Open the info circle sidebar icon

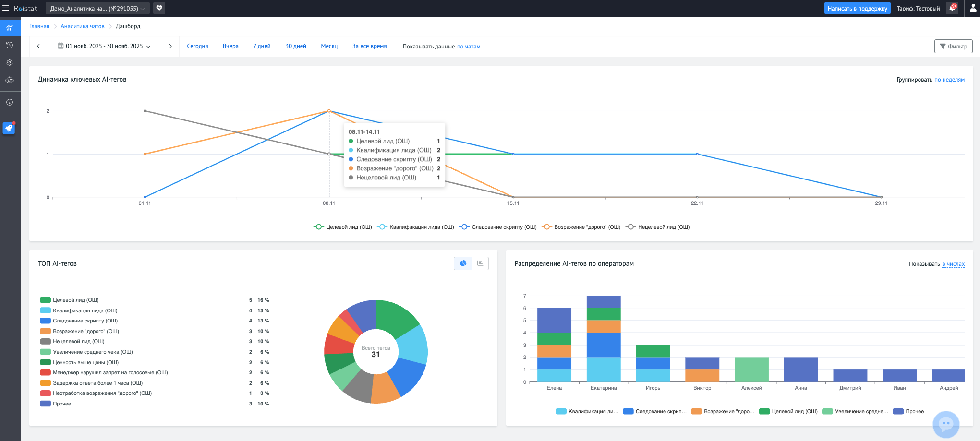[10, 102]
